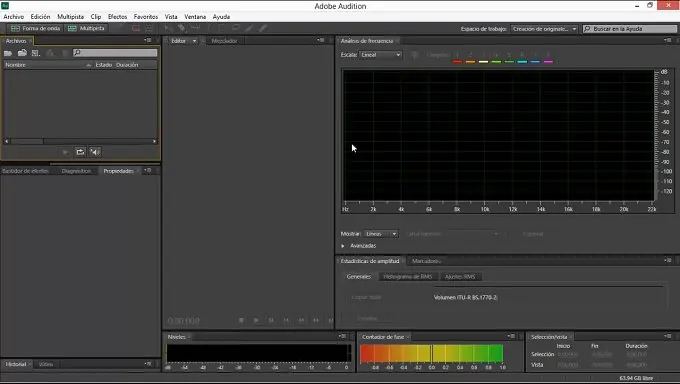Toggle loop playback in Archivos panel
Viewport: 680px width, 384px height.
[x=80, y=152]
